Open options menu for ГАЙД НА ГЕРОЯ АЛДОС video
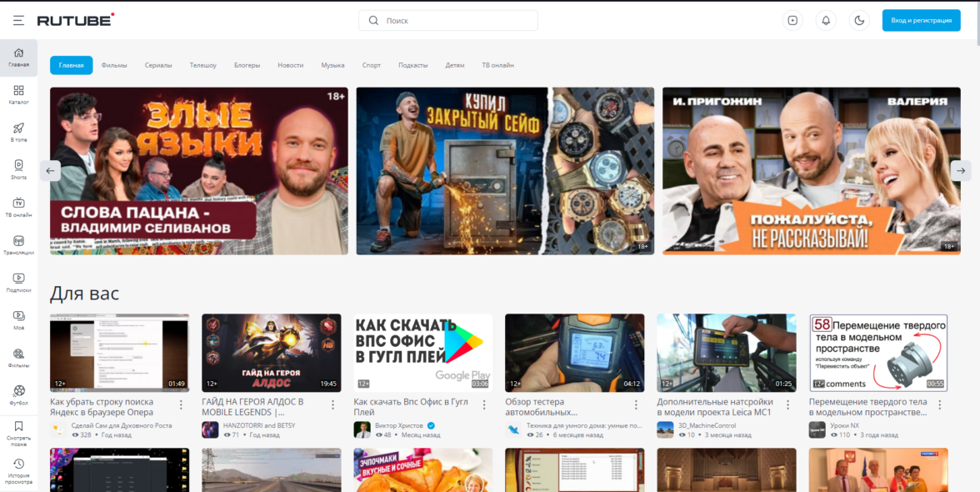Image resolution: width=980 pixels, height=492 pixels. 333,404
